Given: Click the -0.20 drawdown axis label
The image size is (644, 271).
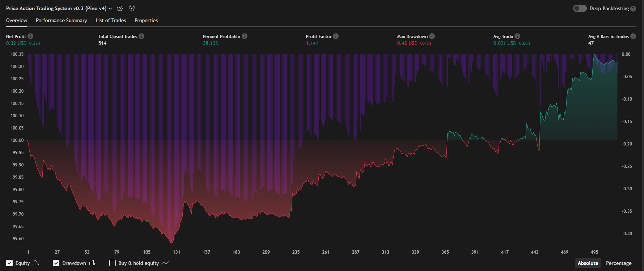Looking at the screenshot, I should point(627,144).
